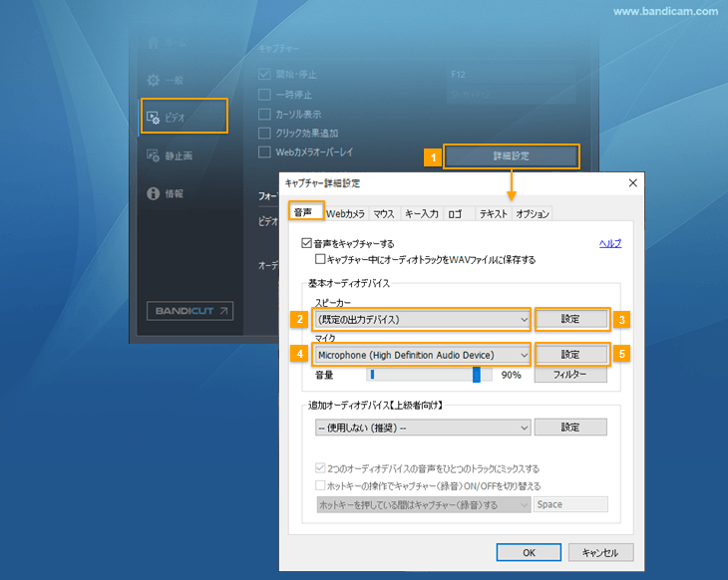
Task: Click the BANDICUT button in sidebar
Action: pyautogui.click(x=189, y=311)
